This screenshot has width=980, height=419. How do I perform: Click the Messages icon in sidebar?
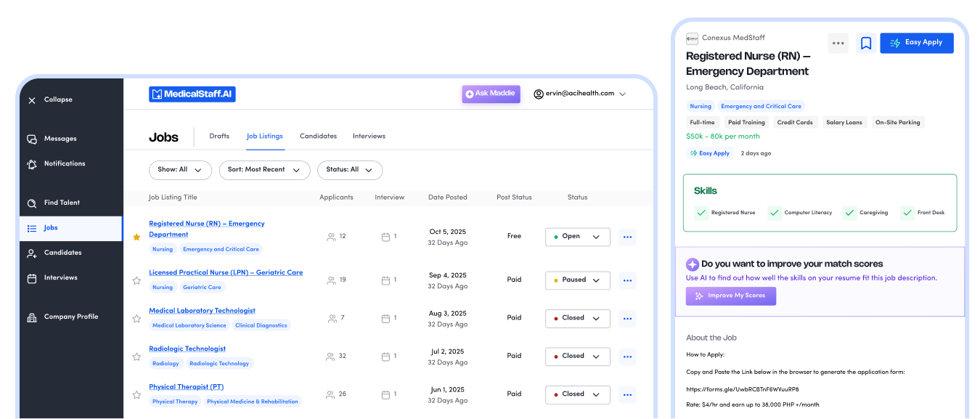click(32, 139)
